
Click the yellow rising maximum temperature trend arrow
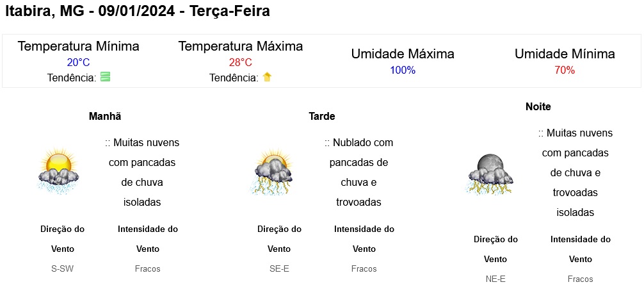click(267, 77)
